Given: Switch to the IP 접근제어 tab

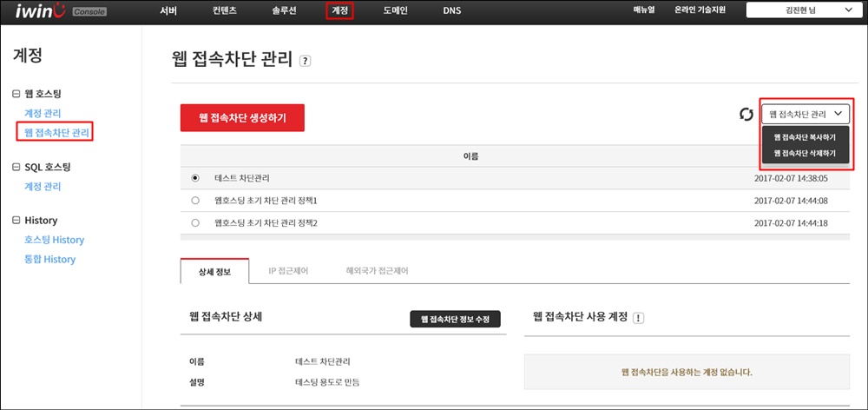Looking at the screenshot, I should (288, 272).
